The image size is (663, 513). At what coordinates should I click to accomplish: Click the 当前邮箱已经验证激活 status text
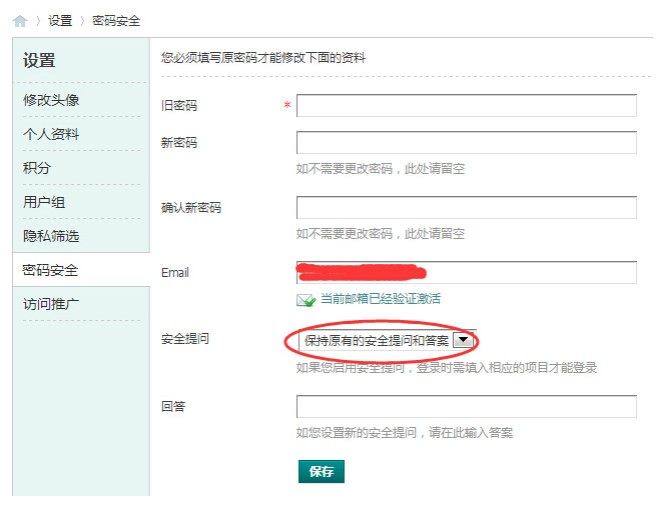click(381, 299)
